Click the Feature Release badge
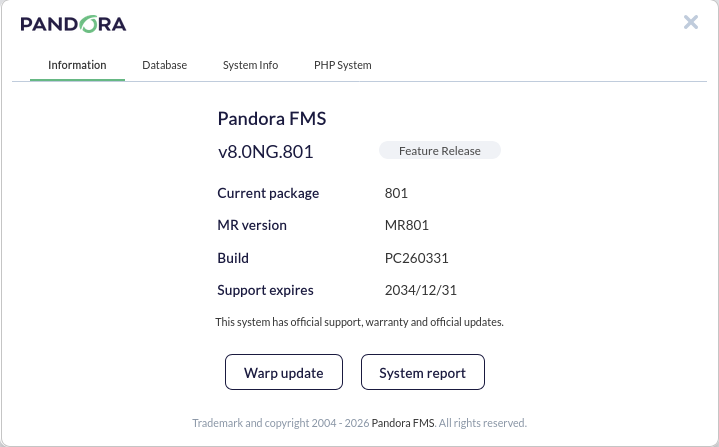Screen dimensions: 719x447 click(x=440, y=151)
